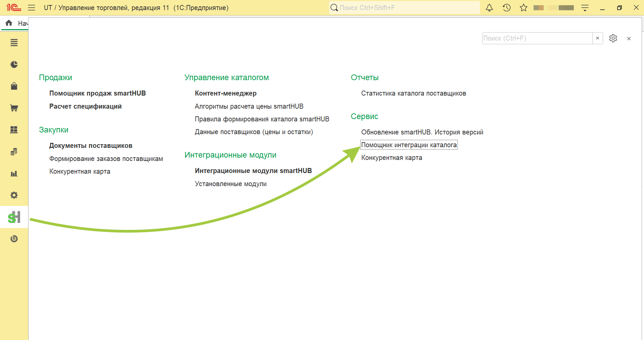
Task: Open Обновление smartHUB. История версий
Action: click(x=422, y=132)
